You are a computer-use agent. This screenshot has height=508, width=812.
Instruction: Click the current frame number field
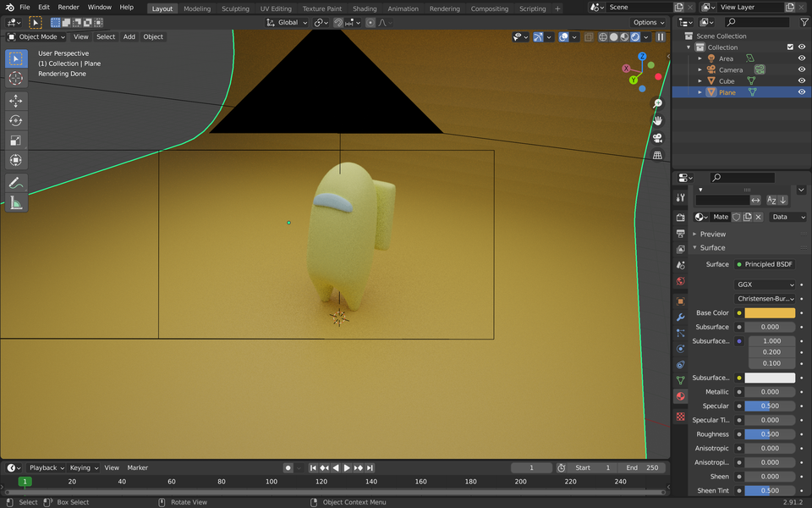point(531,467)
